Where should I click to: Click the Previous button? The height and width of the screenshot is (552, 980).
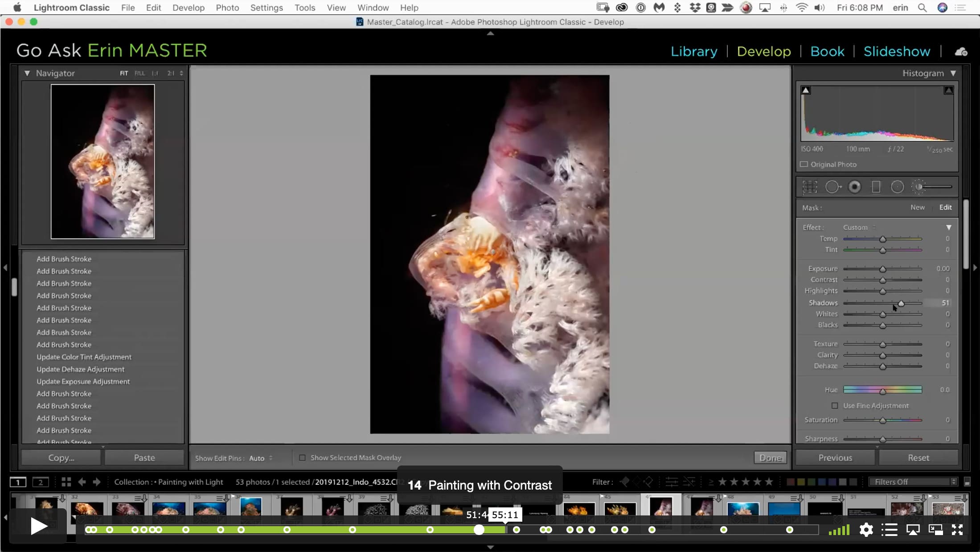click(x=835, y=458)
